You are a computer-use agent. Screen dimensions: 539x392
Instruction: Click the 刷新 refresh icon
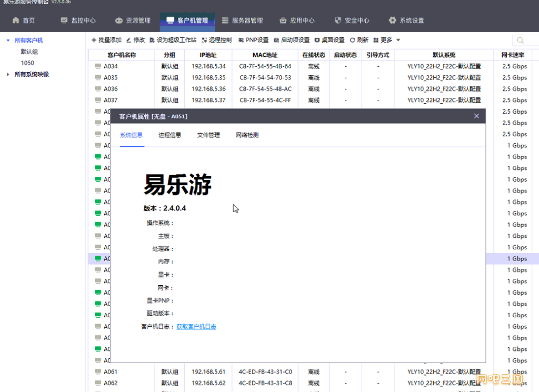(352, 40)
